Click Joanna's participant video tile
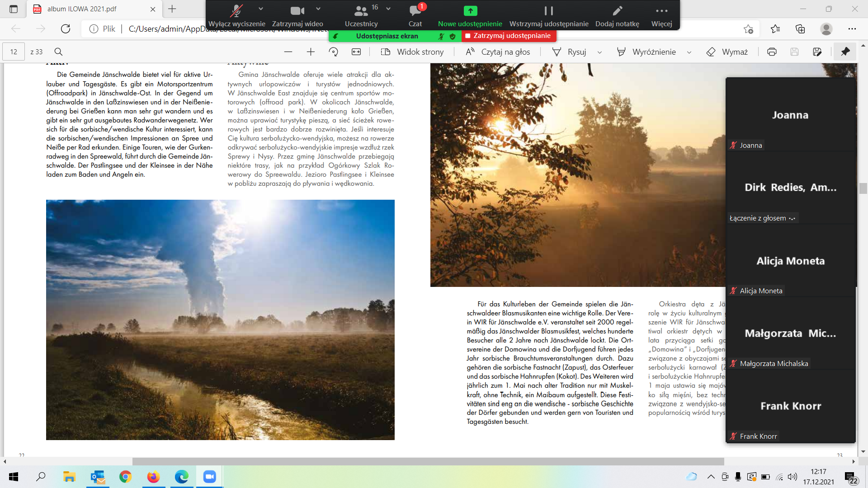The image size is (868, 488). click(x=791, y=115)
